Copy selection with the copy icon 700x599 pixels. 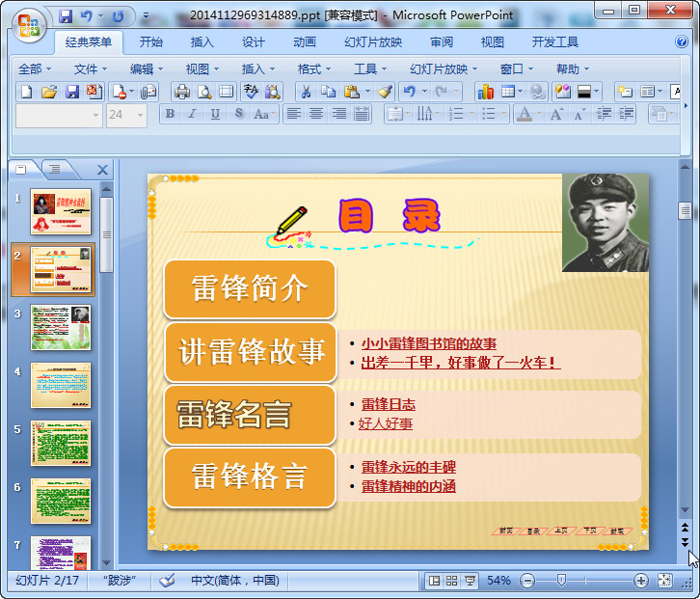pos(328,92)
